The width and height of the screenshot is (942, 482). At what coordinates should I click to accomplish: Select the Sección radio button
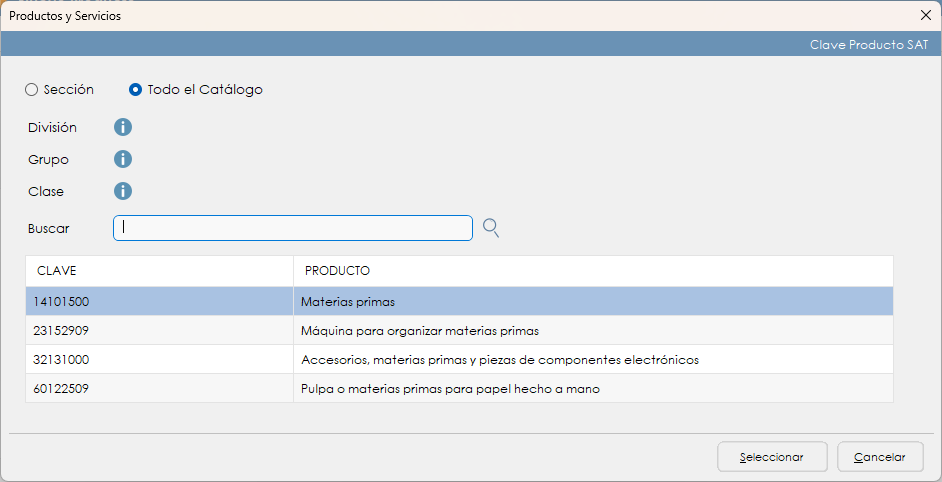pyautogui.click(x=32, y=90)
